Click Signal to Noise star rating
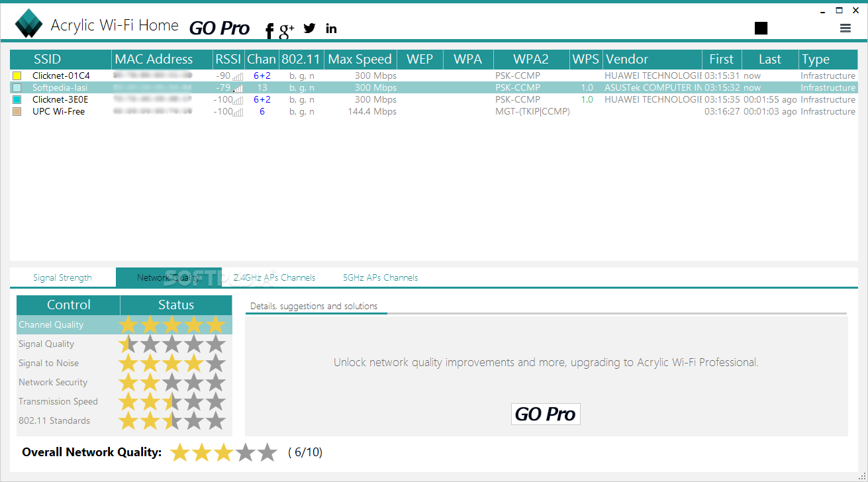The image size is (868, 482). [x=172, y=363]
